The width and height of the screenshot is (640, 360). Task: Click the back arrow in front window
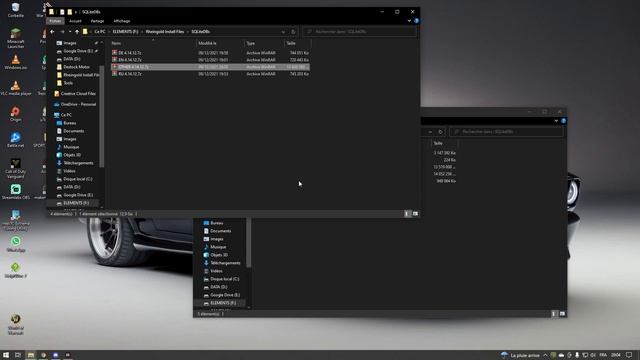point(52,31)
